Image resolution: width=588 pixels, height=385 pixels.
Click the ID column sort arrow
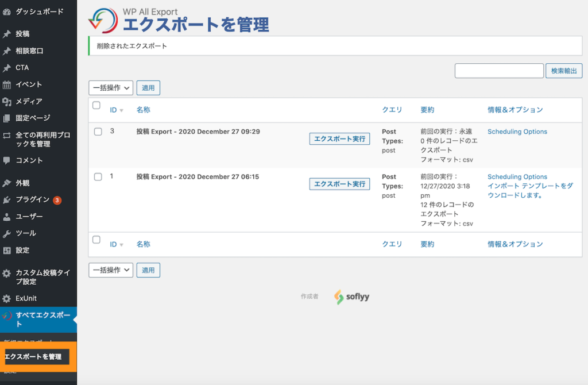pyautogui.click(x=122, y=110)
